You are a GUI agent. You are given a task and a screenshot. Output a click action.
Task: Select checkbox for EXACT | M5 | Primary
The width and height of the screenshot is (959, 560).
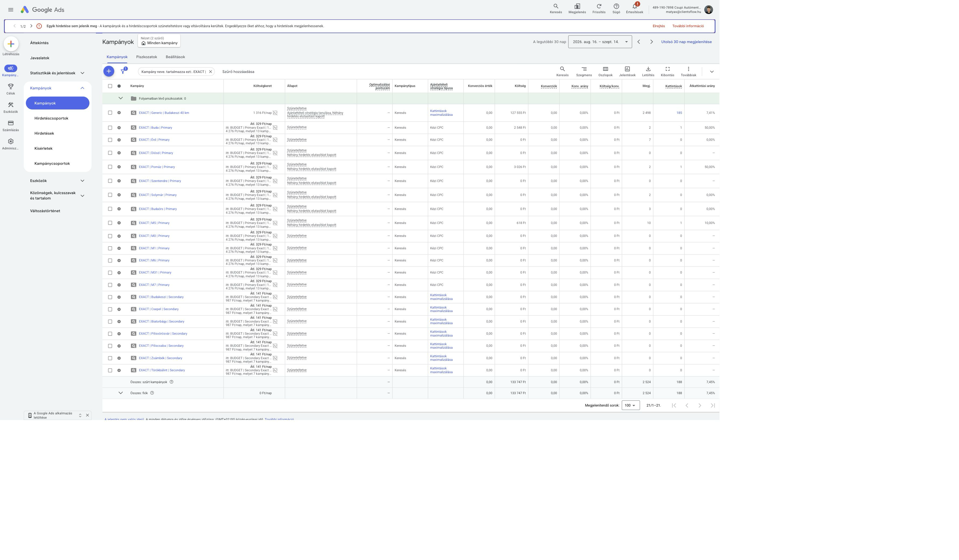pyautogui.click(x=110, y=223)
